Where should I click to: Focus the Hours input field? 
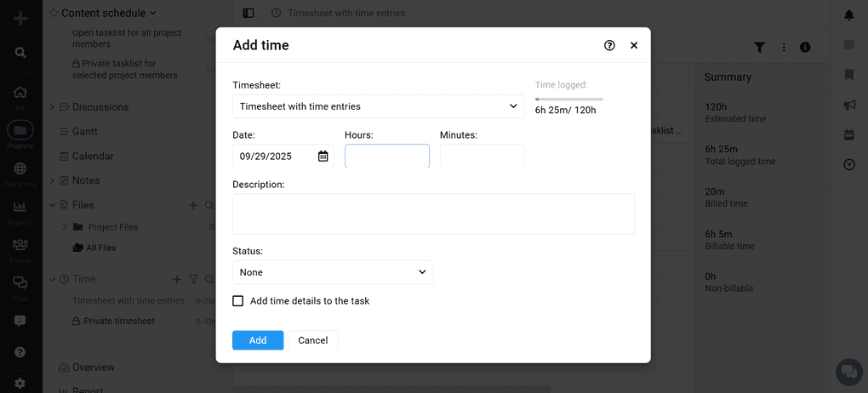click(x=387, y=156)
